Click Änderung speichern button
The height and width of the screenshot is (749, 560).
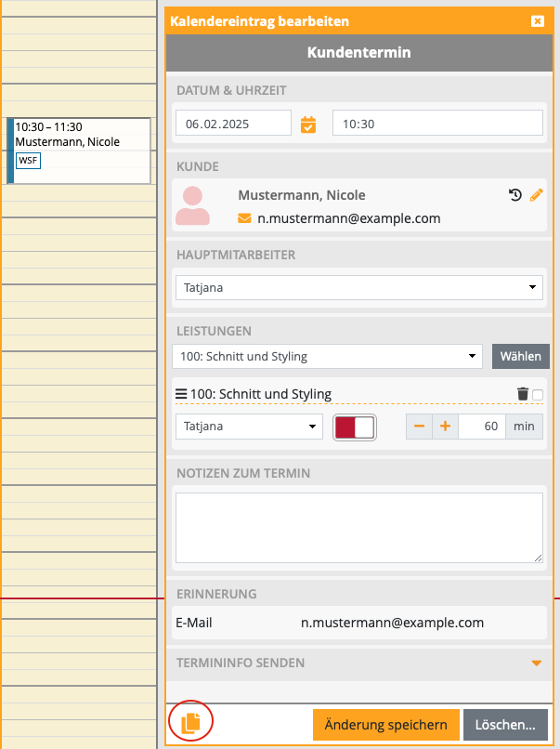[385, 725]
